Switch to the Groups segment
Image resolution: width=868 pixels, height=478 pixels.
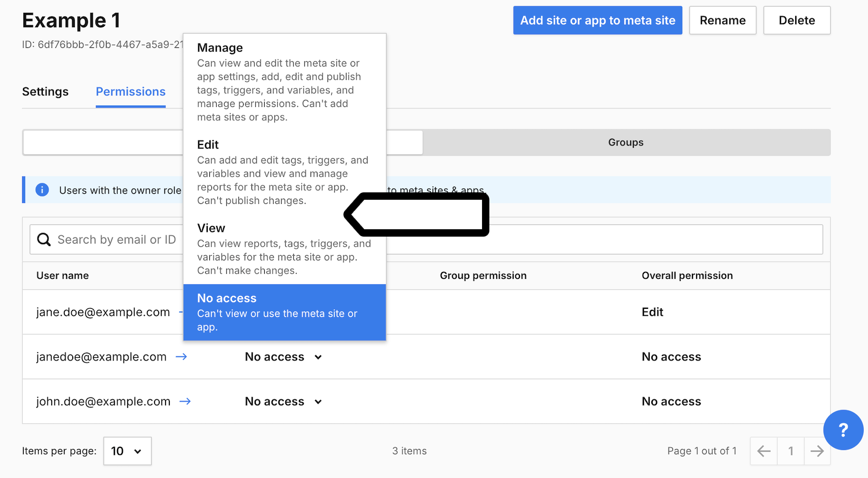coord(626,142)
